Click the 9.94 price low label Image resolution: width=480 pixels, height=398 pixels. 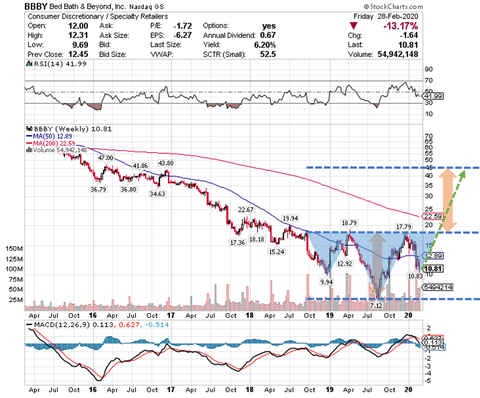click(x=326, y=282)
